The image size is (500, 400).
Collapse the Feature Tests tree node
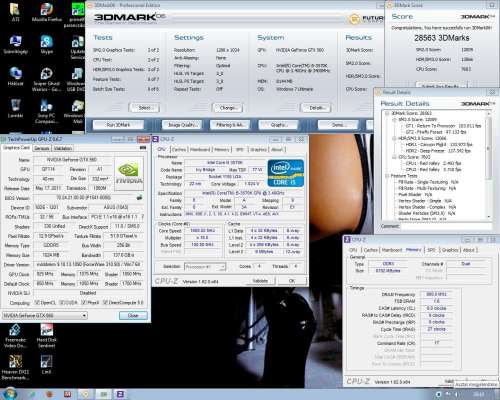[x=387, y=176]
